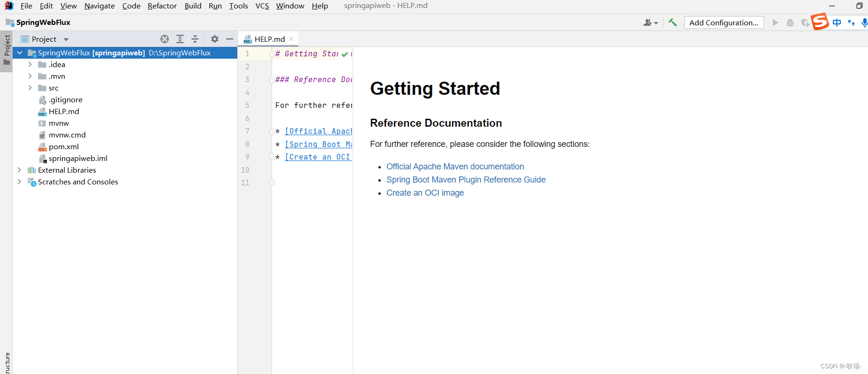This screenshot has height=374, width=868.
Task: Expand the src folder
Action: 30,88
